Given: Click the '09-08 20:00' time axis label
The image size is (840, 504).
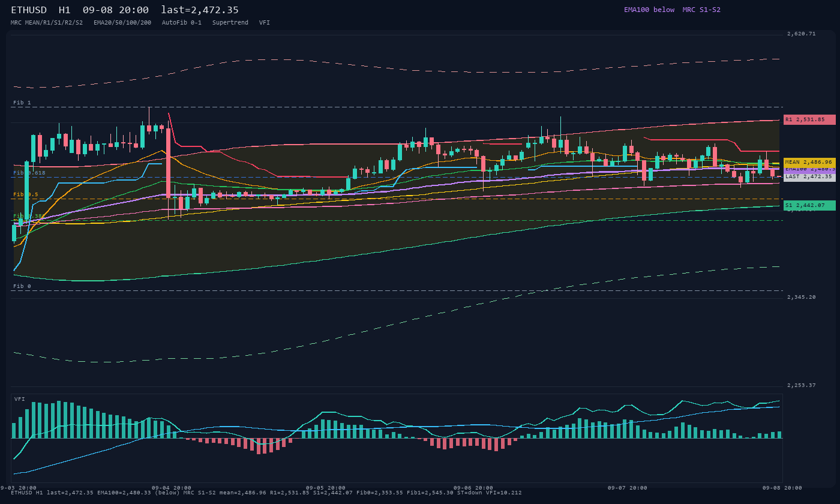Looking at the screenshot, I should pyautogui.click(x=782, y=488).
